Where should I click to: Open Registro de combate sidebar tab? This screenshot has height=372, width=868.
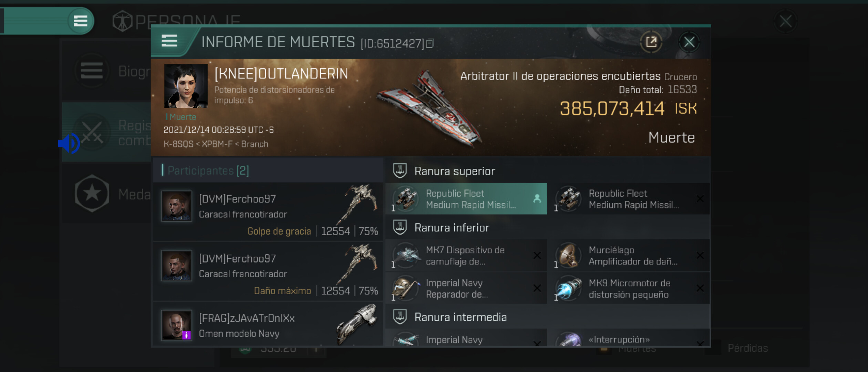(x=107, y=132)
